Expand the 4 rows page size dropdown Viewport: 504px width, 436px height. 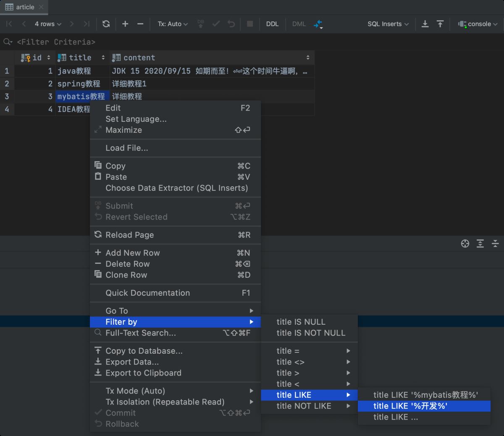pyautogui.click(x=48, y=24)
